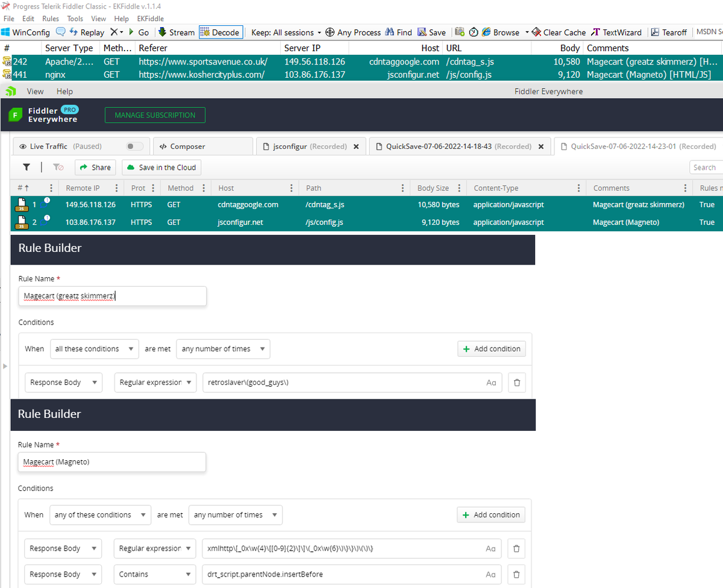Open the QuickSave-07-06-2022-14-23-01 tab
The image size is (723, 588).
tap(637, 146)
